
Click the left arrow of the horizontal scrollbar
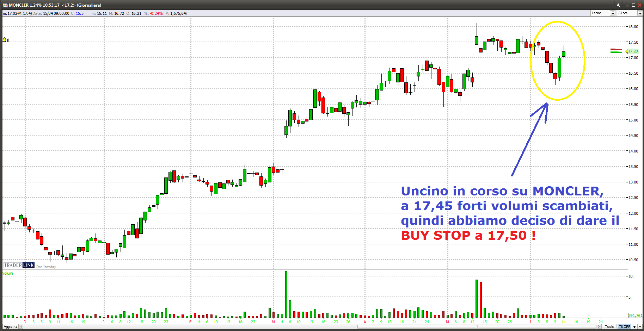(x=21, y=326)
